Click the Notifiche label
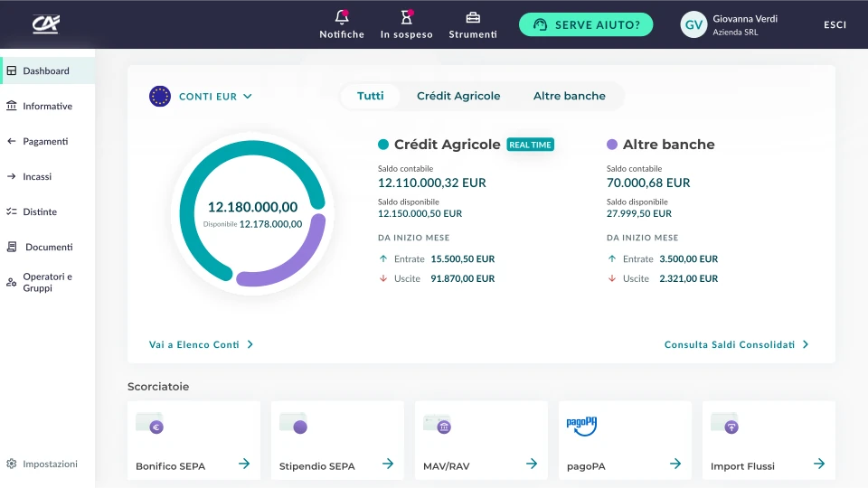 (342, 34)
